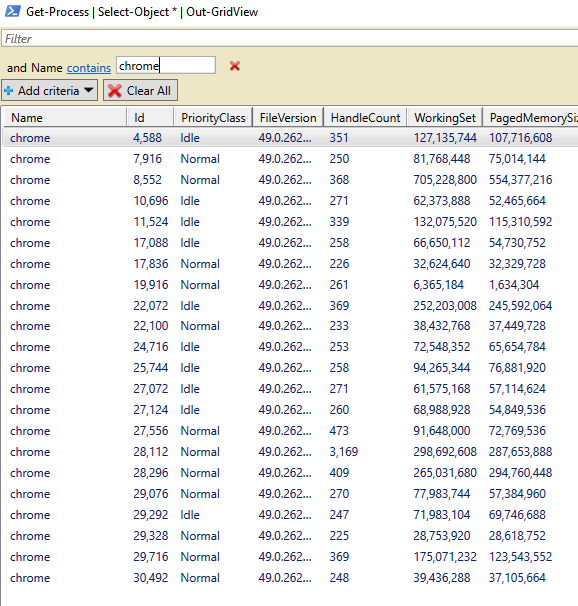The image size is (578, 606).
Task: Click HandleCount value 473
Action: (339, 431)
